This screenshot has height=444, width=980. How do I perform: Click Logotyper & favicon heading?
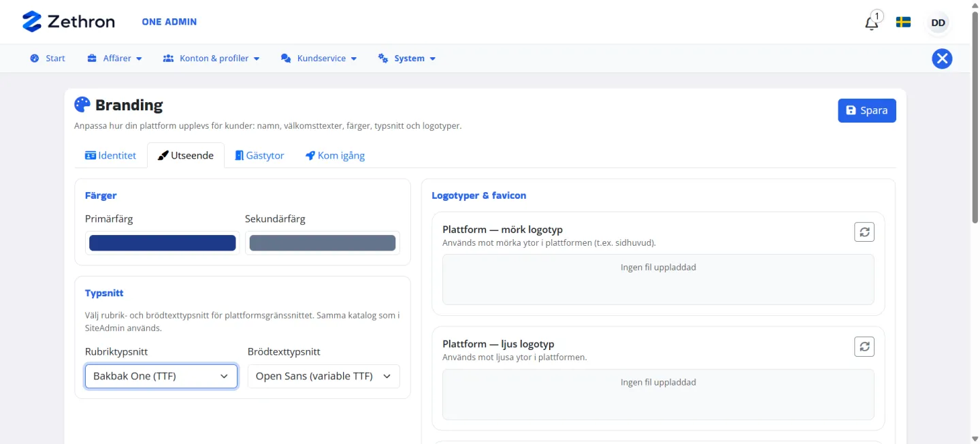pos(479,195)
